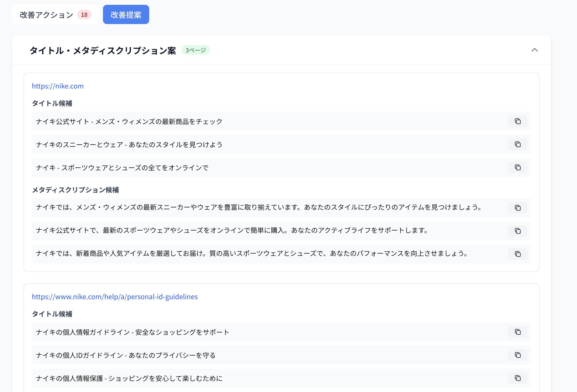Select the タイトル候補 heading for nike.com
The image size is (577, 392).
(x=52, y=103)
